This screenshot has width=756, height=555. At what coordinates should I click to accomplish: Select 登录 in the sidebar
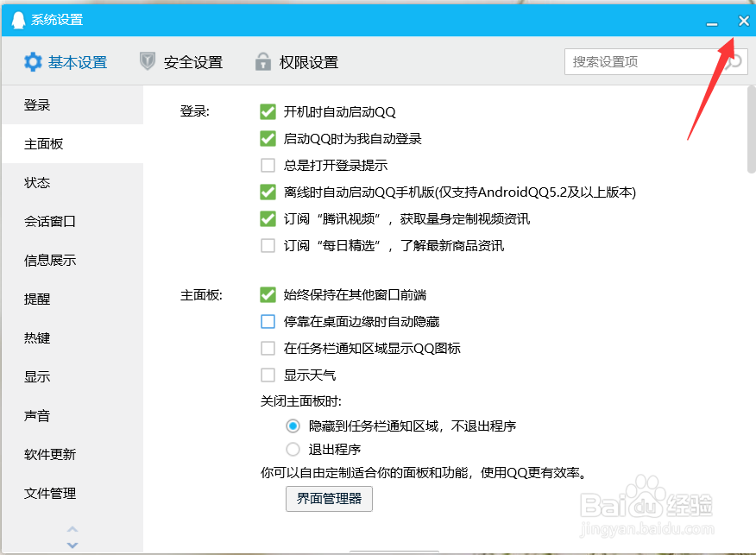tap(72, 104)
